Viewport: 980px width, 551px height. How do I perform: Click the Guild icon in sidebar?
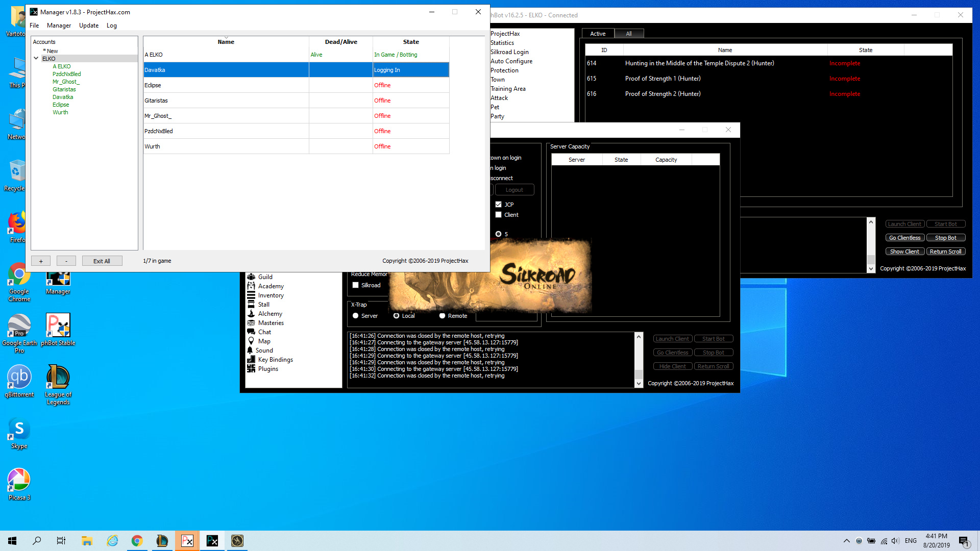coord(251,277)
